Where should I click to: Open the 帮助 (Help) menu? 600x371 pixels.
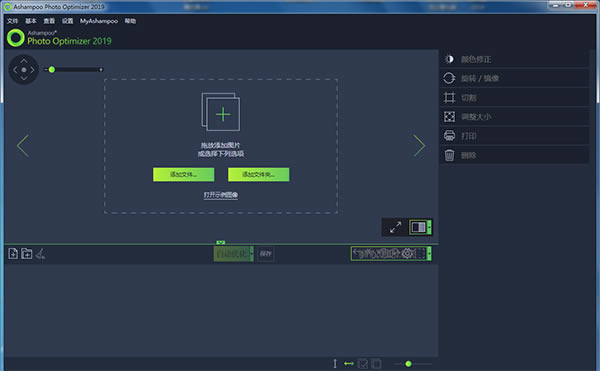pyautogui.click(x=130, y=21)
